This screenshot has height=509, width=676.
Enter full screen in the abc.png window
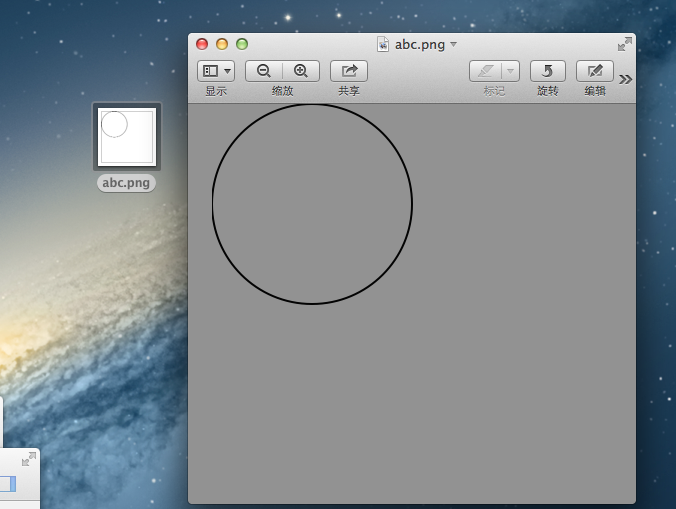point(625,44)
